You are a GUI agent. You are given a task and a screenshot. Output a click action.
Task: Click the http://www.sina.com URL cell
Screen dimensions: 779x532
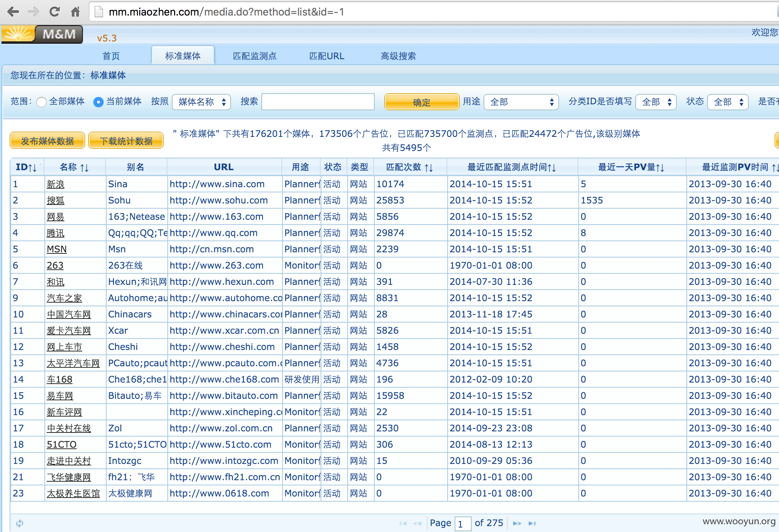(x=224, y=184)
